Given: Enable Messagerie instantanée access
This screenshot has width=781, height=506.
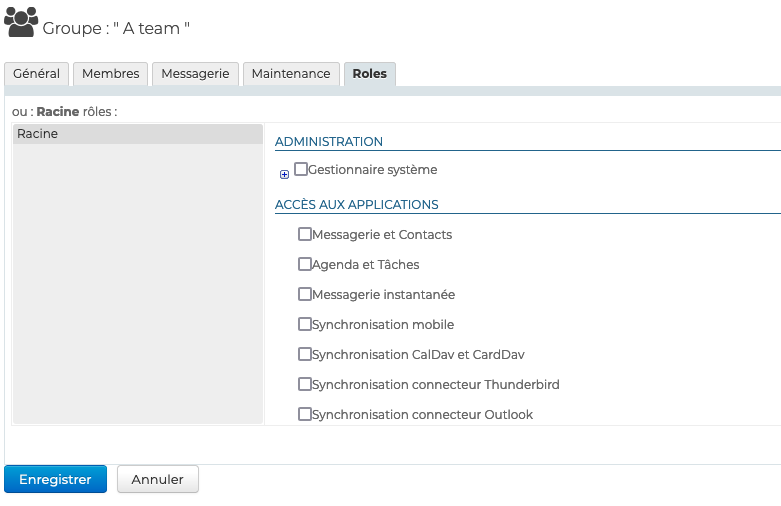Looking at the screenshot, I should pyautogui.click(x=304, y=294).
